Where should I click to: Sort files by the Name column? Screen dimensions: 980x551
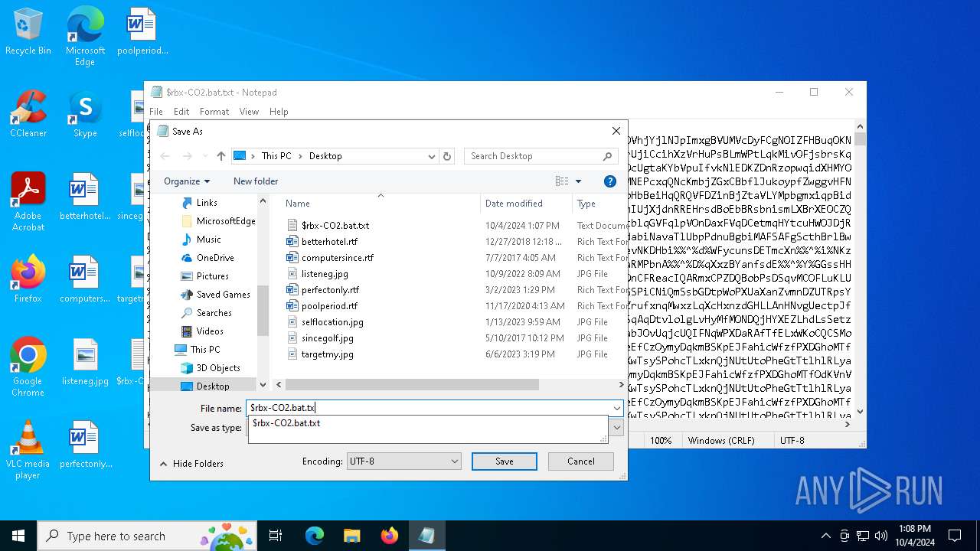tap(379, 204)
